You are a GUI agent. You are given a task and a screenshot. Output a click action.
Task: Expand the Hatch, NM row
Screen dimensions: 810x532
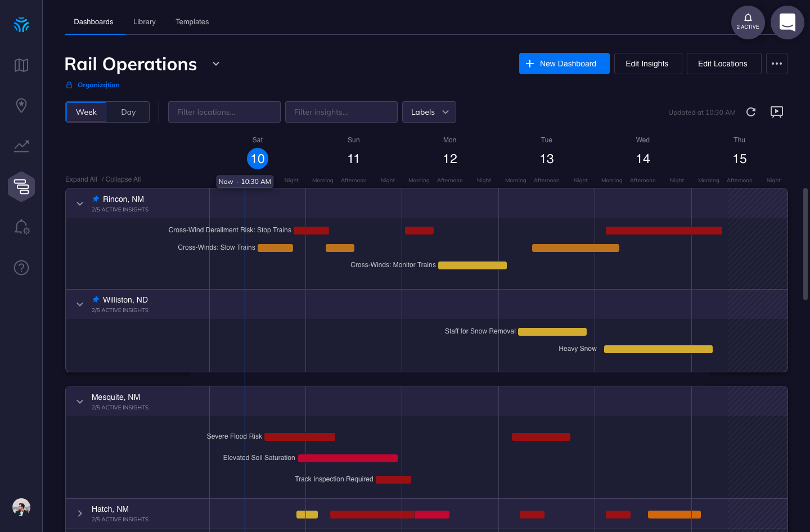tap(80, 513)
